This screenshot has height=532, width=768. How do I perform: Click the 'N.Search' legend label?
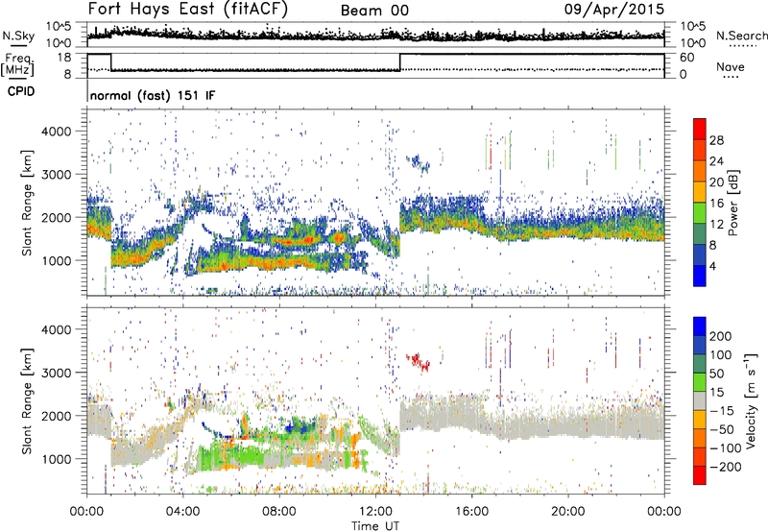(741, 36)
